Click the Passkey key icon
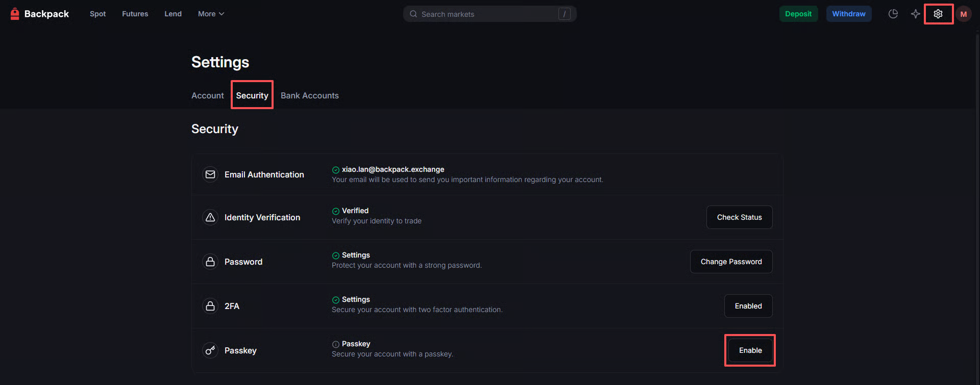980x385 pixels. click(x=210, y=350)
